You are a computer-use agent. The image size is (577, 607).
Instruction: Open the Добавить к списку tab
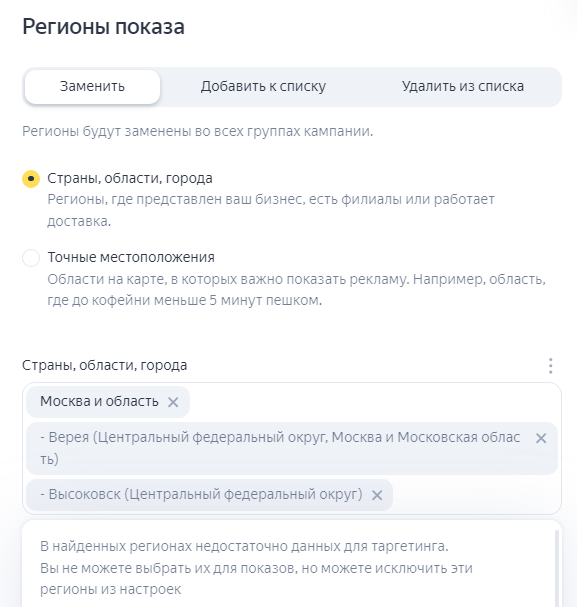(263, 87)
